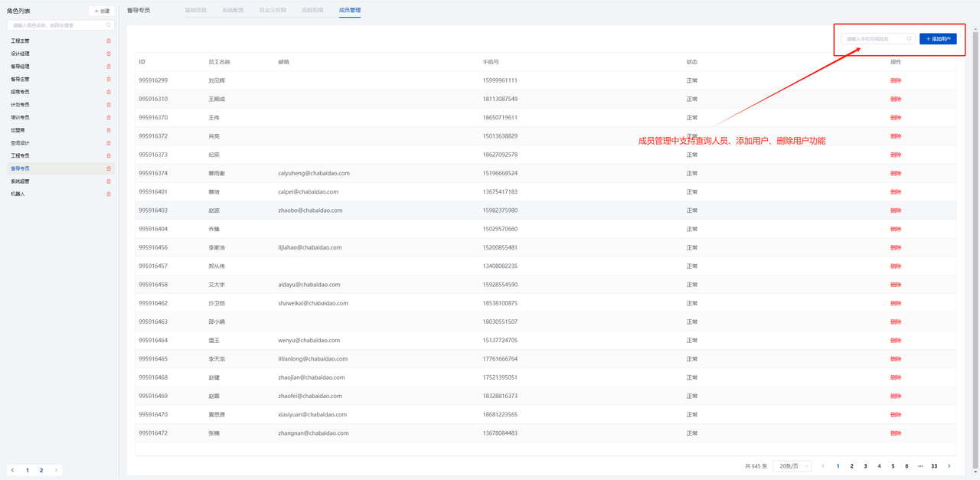Select the 成员管理 tab

point(350,11)
